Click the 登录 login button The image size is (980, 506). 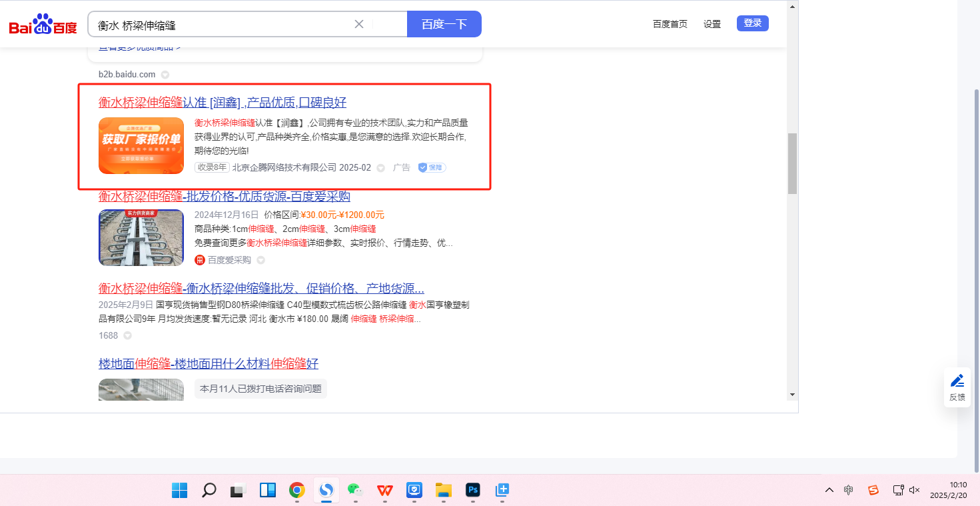(752, 23)
